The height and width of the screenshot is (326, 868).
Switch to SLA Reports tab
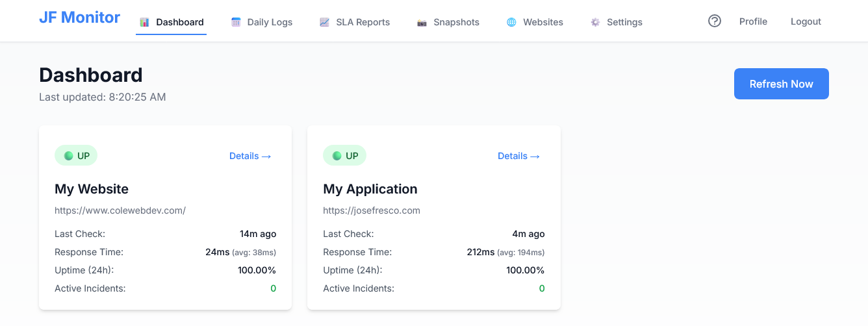(363, 22)
